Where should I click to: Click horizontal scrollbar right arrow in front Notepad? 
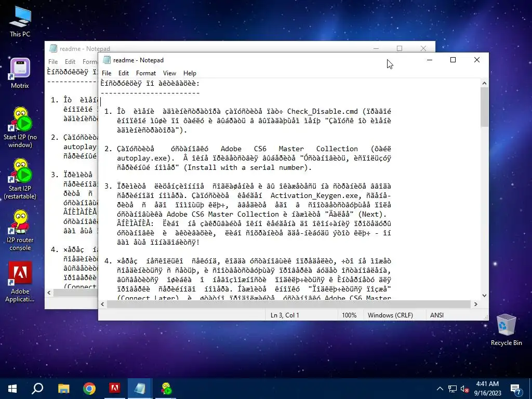[x=476, y=304]
